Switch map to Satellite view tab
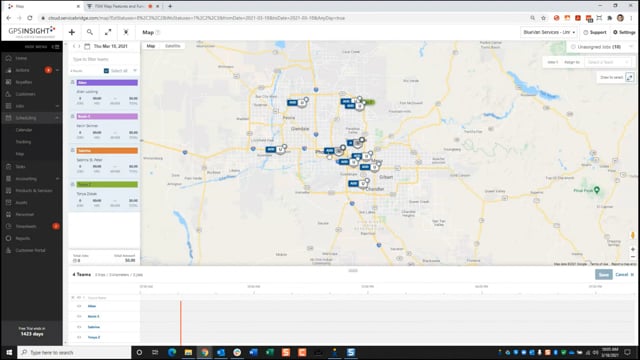The height and width of the screenshot is (360, 640). [172, 46]
